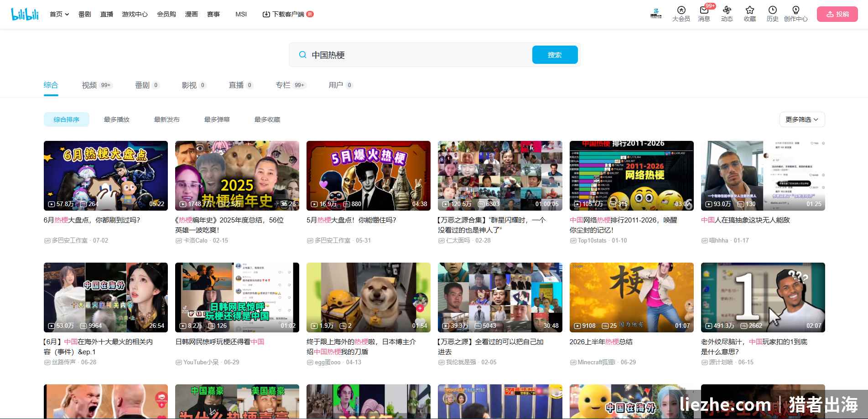
Task: Switch to the 影视 results tab
Action: click(194, 85)
